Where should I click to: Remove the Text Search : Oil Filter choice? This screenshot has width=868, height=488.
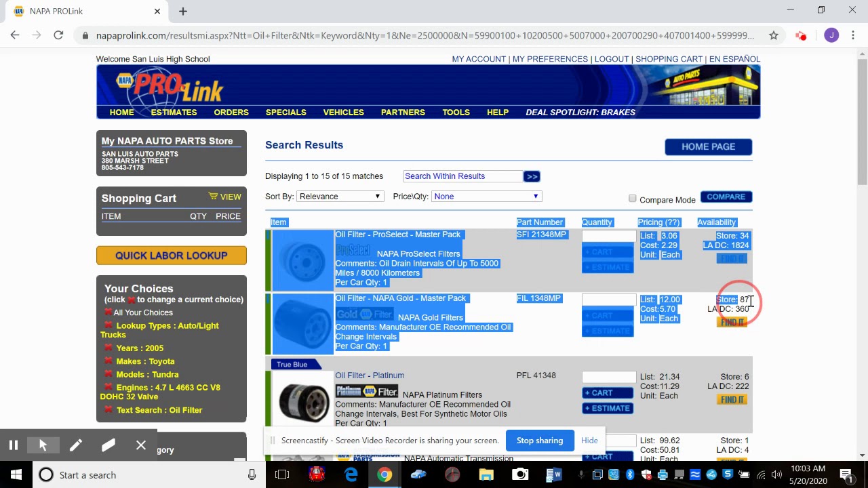click(x=108, y=410)
